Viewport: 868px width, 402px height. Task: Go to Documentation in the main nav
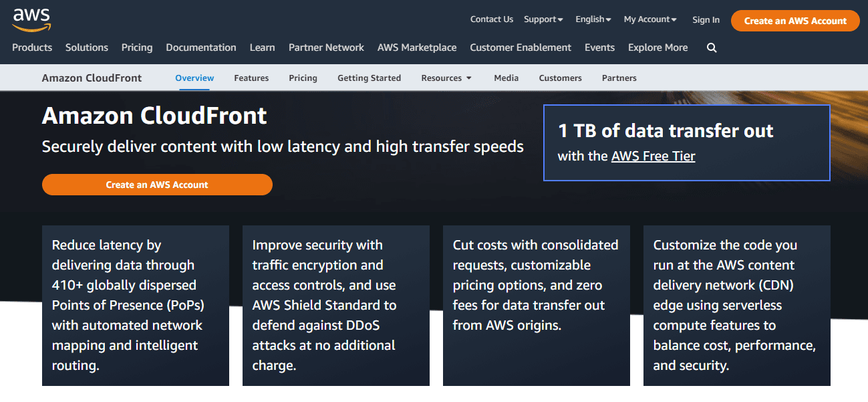(x=201, y=47)
